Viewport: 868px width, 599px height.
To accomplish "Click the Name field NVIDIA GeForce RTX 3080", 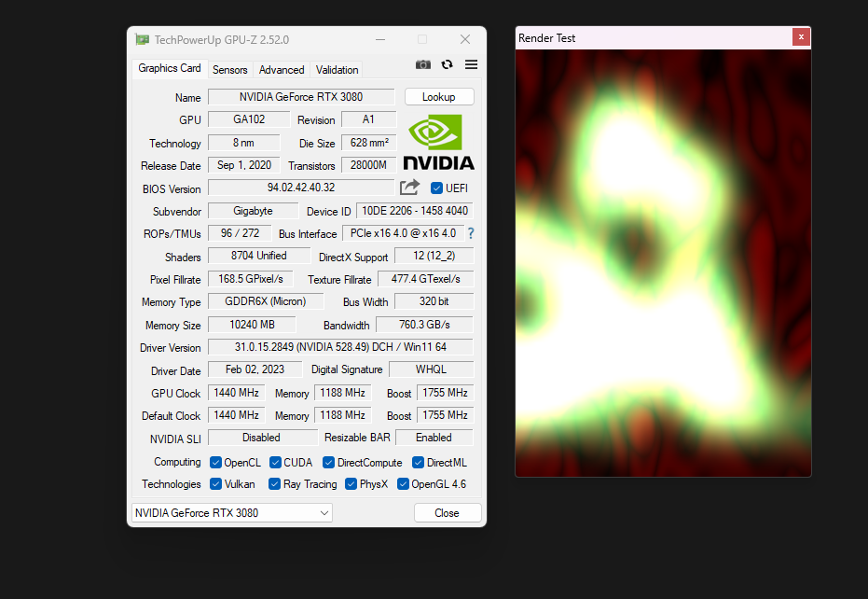I will (301, 97).
